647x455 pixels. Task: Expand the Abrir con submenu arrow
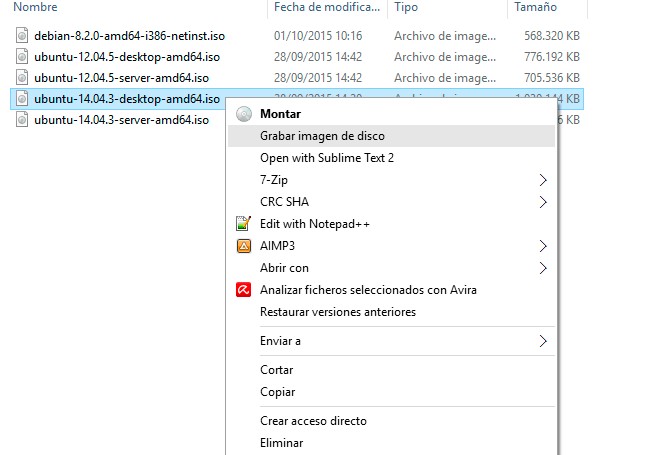[x=543, y=268]
